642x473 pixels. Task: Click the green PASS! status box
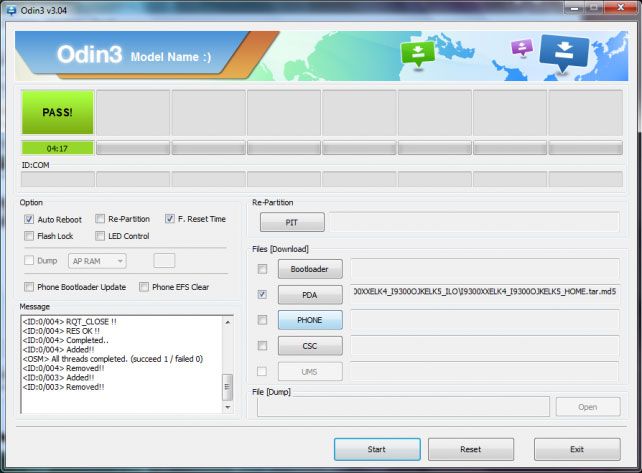point(57,112)
